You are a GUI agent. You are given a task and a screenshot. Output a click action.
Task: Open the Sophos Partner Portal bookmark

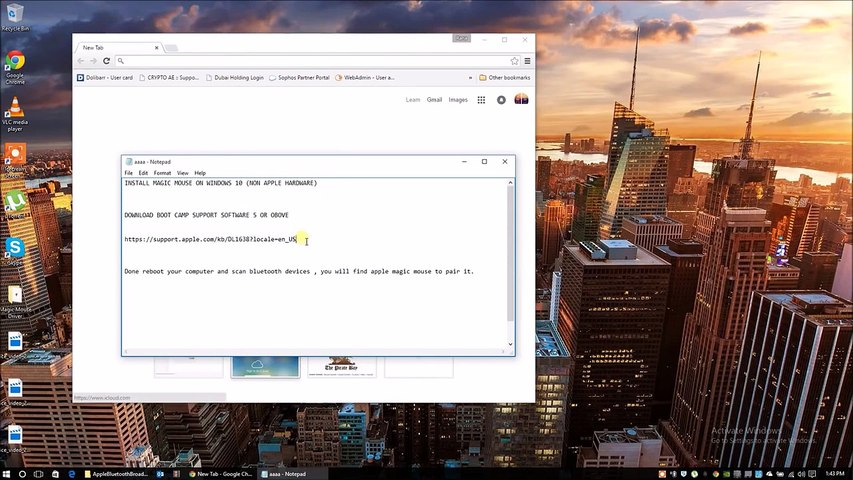click(299, 78)
